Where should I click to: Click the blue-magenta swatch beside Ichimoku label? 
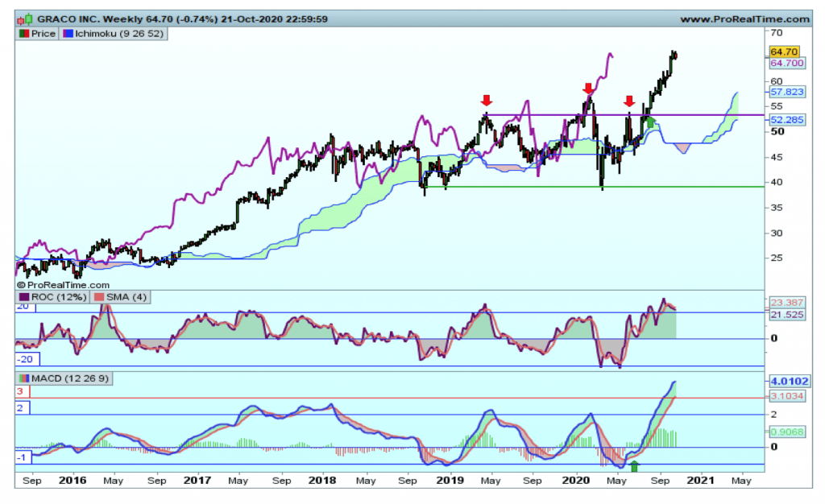[68, 34]
